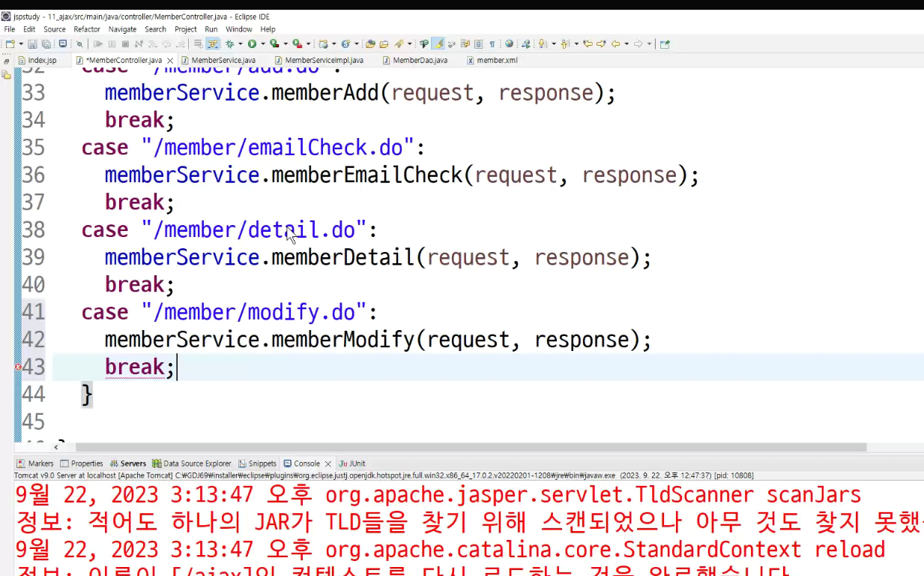Open the Project menu
Screen dimensions: 924x576
click(186, 29)
